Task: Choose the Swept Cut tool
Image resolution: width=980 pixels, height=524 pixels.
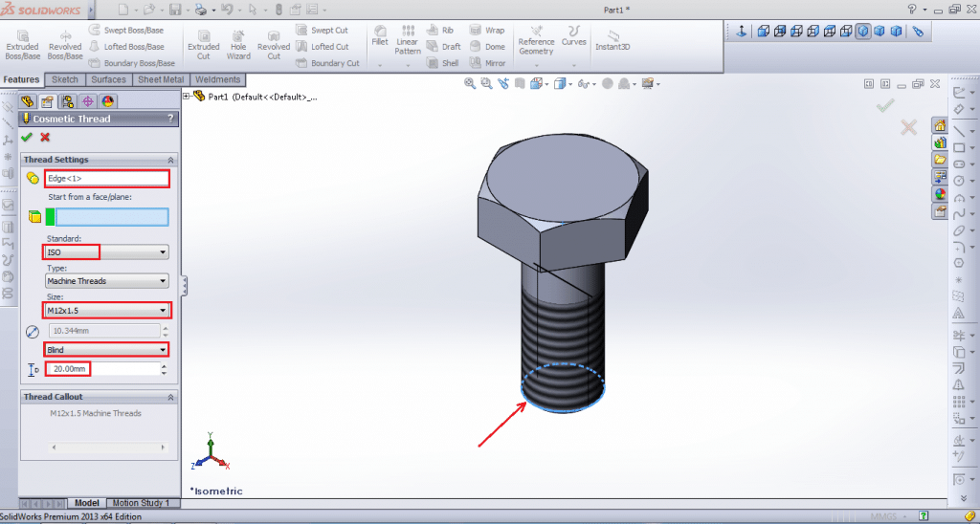Action: point(322,30)
